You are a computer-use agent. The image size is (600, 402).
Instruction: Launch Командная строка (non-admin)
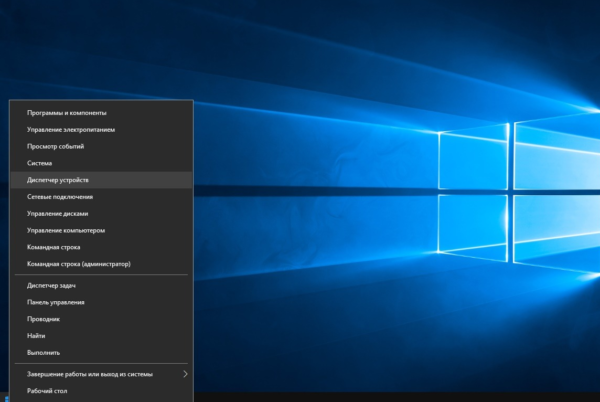(101, 247)
